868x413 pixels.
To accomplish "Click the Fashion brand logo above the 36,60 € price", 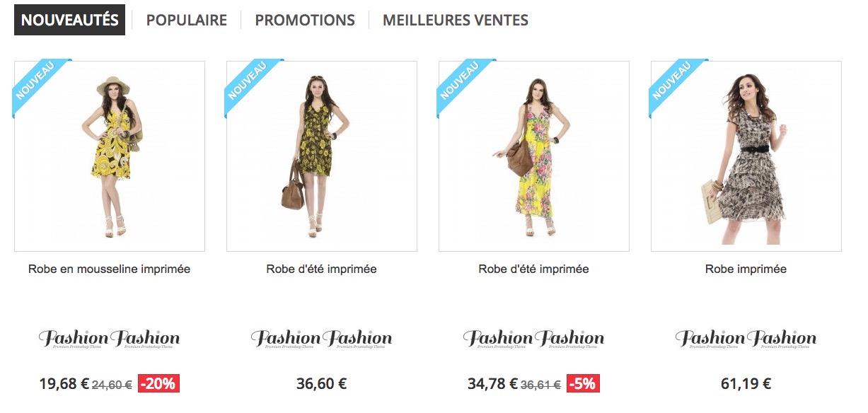I will coord(322,339).
